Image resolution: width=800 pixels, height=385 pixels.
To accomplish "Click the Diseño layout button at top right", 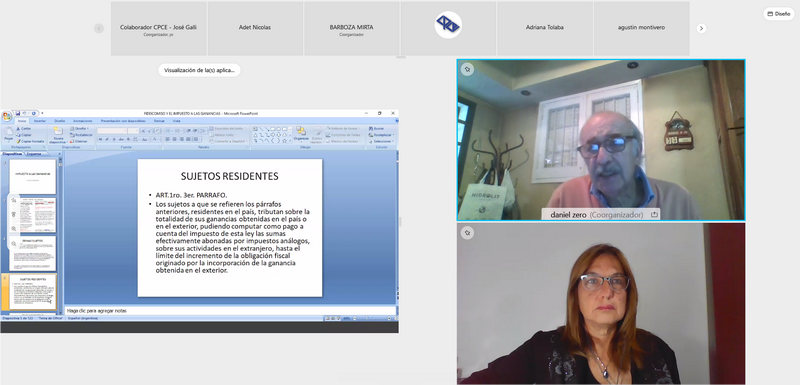I will (x=779, y=14).
